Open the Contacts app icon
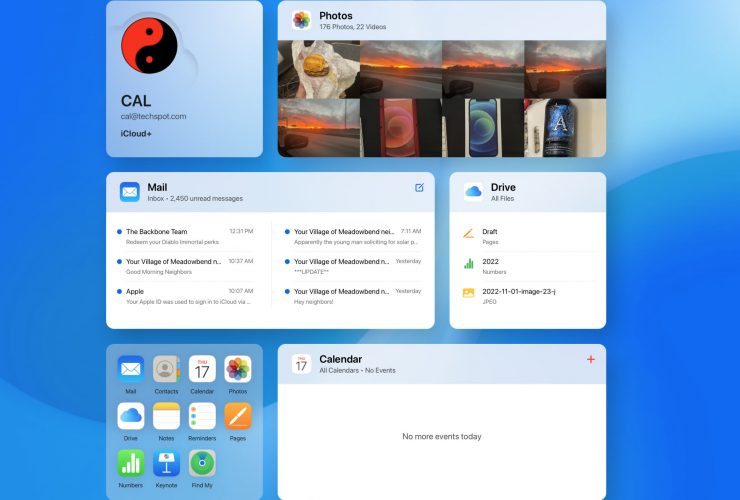The width and height of the screenshot is (740, 500). (x=166, y=369)
